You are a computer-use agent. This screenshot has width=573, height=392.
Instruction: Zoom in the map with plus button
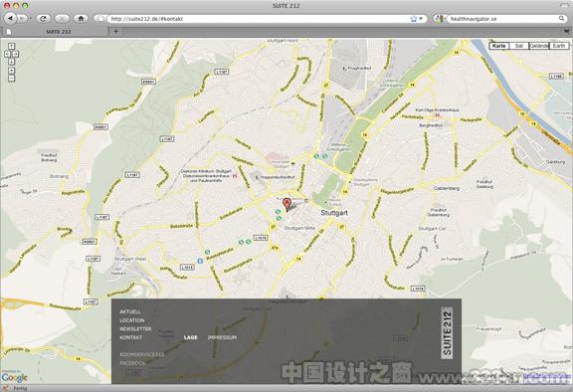pyautogui.click(x=12, y=71)
